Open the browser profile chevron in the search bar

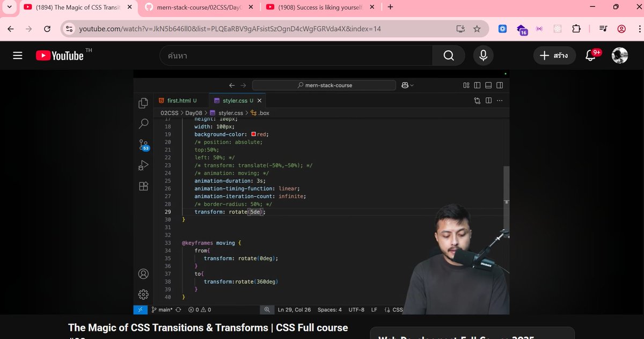click(411, 85)
